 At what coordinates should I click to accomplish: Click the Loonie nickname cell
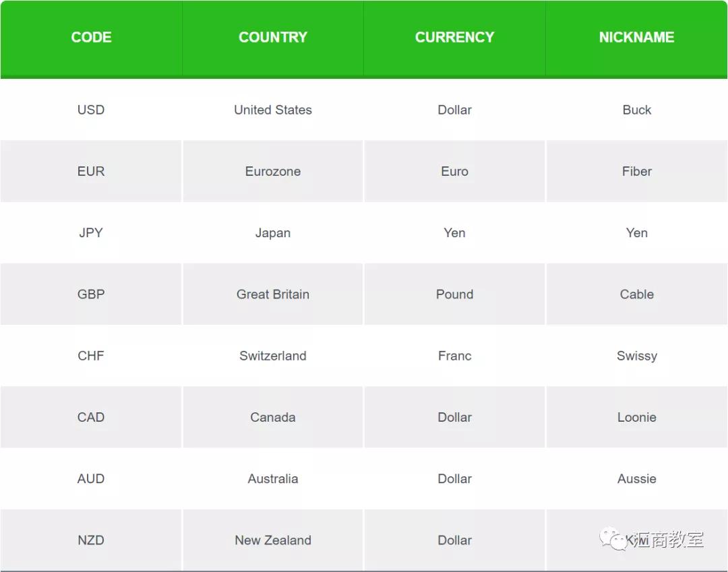[x=636, y=417]
